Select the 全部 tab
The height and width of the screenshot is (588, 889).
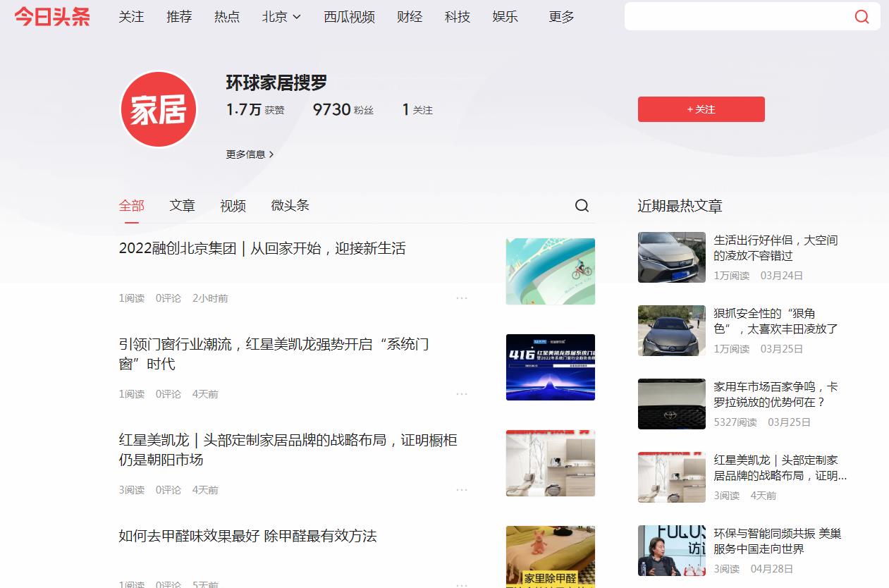pos(131,205)
